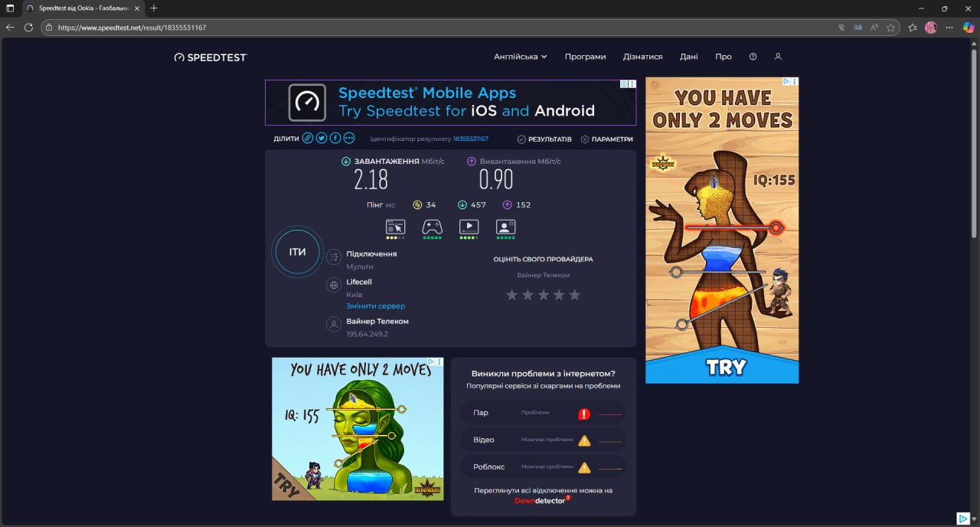This screenshot has width=980, height=527.
Task: Open ПАРАМЕТРИ settings
Action: pos(607,139)
